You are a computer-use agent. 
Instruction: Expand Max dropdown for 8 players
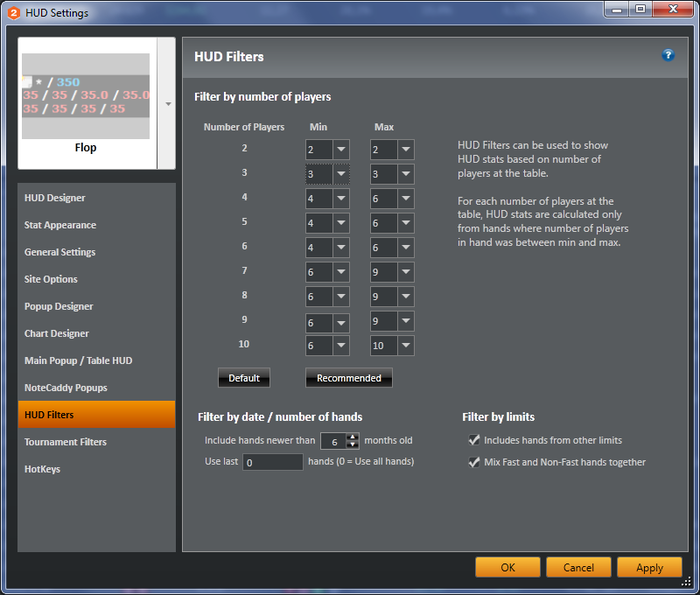tap(406, 296)
